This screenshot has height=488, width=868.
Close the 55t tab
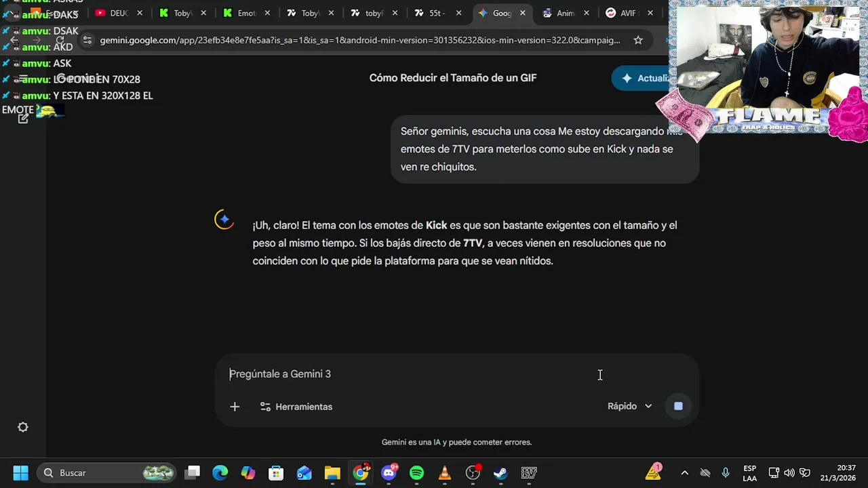click(x=459, y=13)
